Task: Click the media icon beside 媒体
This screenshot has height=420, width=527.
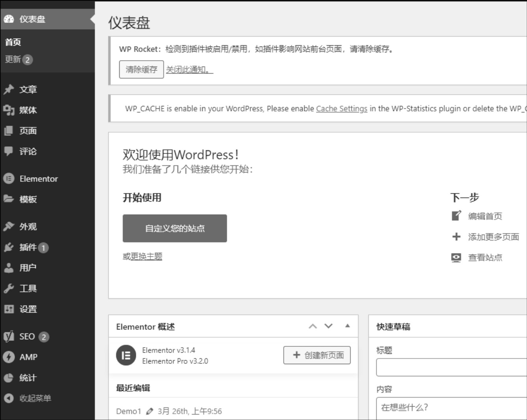Action: [x=9, y=110]
